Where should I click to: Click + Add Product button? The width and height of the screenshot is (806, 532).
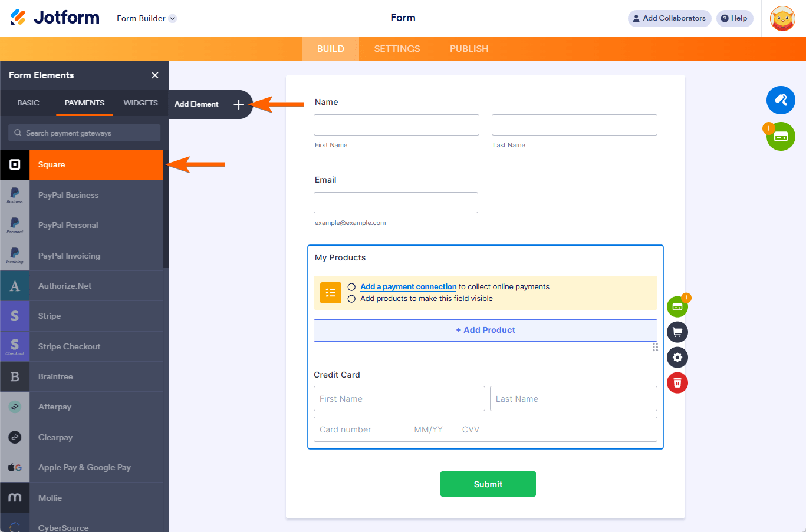coord(485,331)
